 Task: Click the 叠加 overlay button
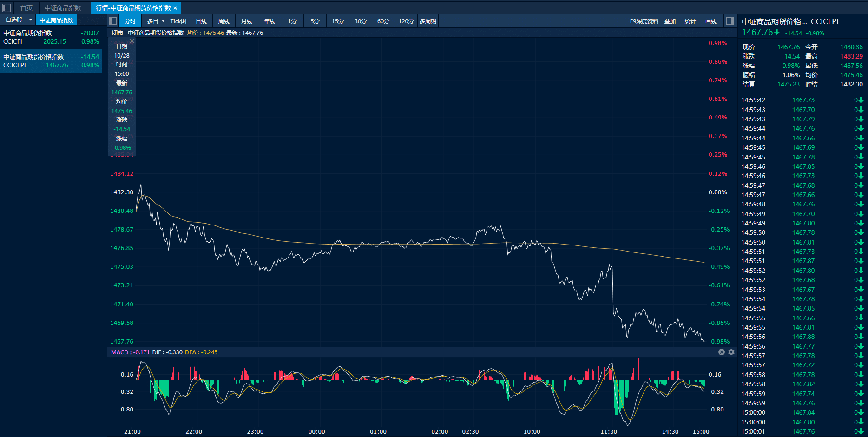click(670, 21)
